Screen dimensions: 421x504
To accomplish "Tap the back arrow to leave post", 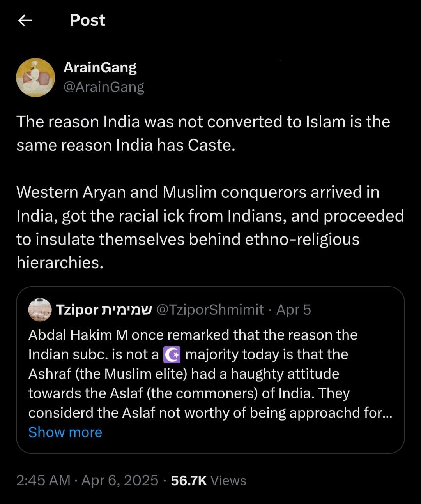I will (25, 21).
